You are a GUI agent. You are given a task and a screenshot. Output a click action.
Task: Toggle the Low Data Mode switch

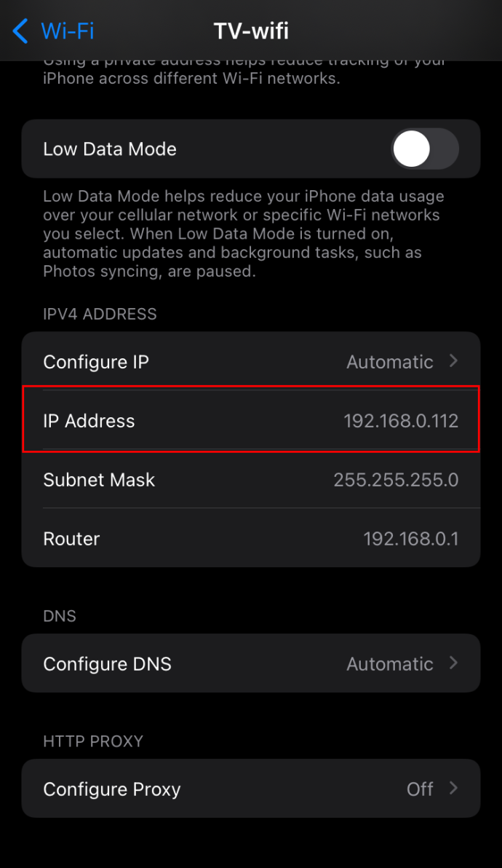click(x=425, y=149)
